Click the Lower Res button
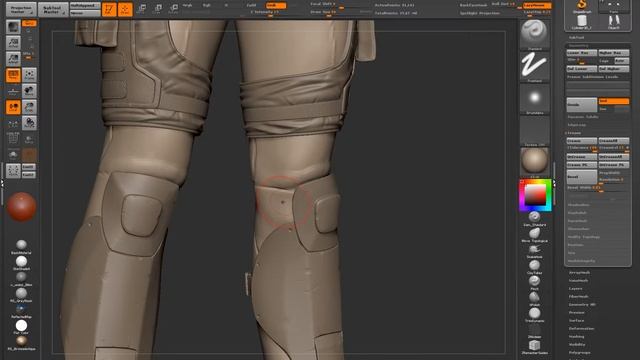 pos(582,53)
